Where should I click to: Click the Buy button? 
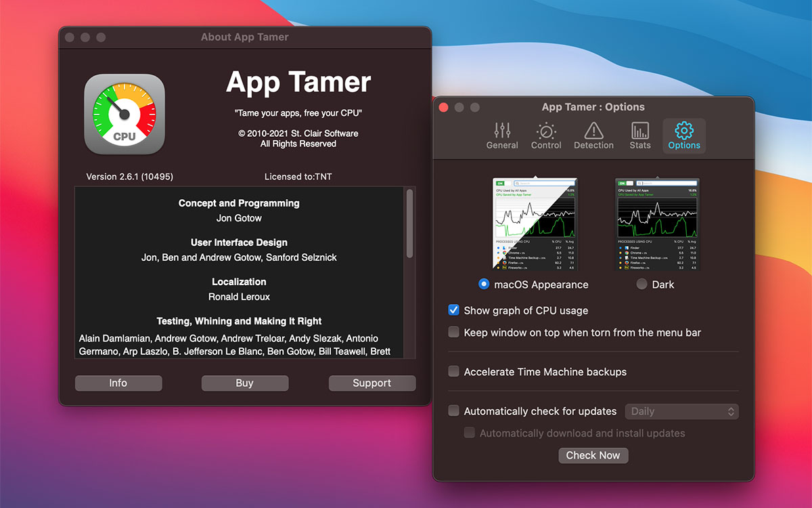(x=245, y=383)
